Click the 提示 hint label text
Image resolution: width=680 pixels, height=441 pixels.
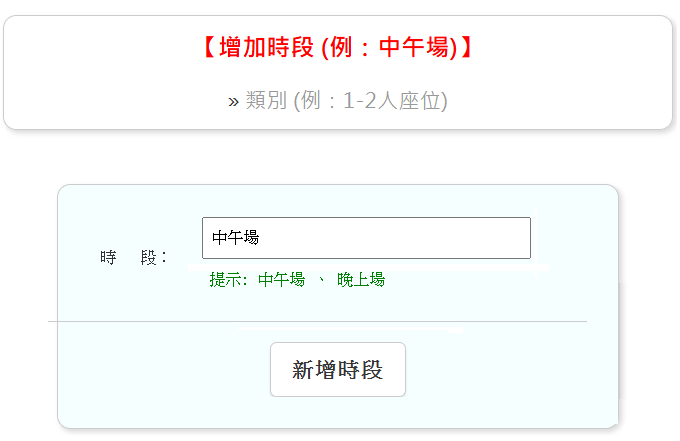coord(227,280)
